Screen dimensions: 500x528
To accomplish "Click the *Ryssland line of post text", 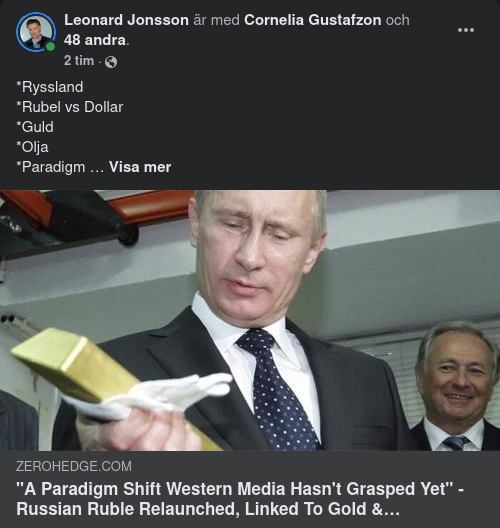I will (49, 87).
